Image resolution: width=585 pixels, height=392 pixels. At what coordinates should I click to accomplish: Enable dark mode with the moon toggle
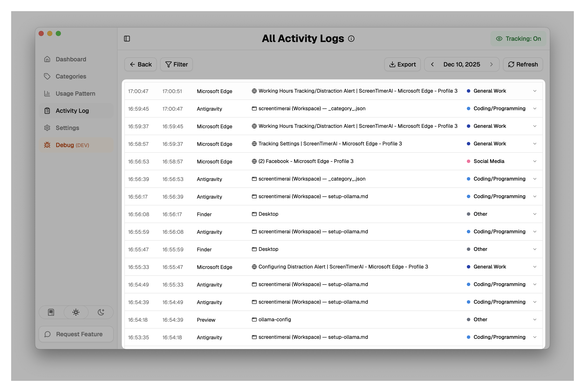[101, 312]
